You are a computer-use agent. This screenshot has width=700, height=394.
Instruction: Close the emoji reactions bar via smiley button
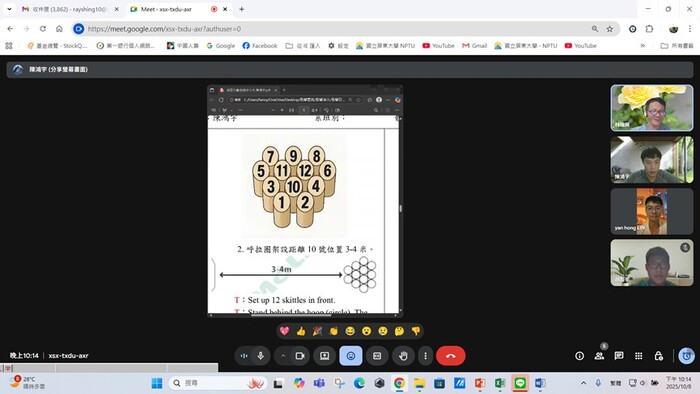click(351, 356)
